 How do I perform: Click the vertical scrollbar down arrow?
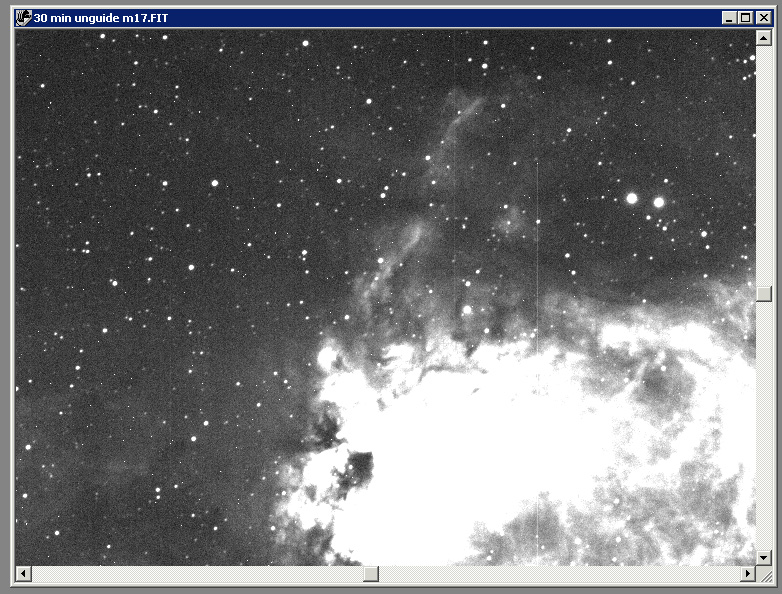[764, 557]
